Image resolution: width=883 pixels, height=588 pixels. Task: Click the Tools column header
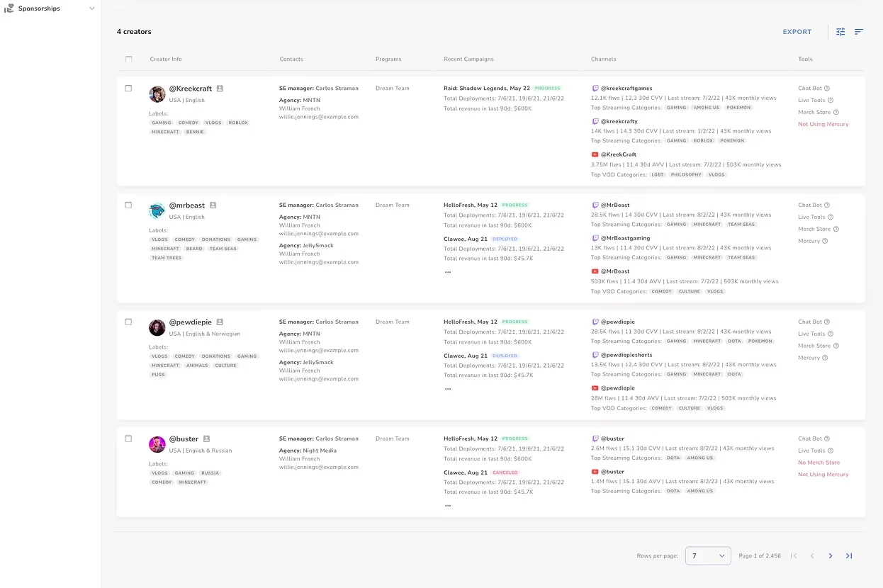coord(805,60)
